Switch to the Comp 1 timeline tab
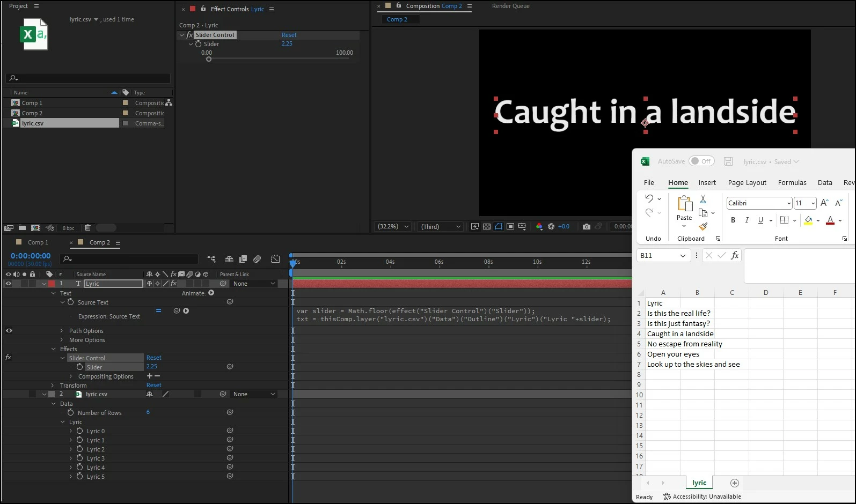 pyautogui.click(x=38, y=242)
